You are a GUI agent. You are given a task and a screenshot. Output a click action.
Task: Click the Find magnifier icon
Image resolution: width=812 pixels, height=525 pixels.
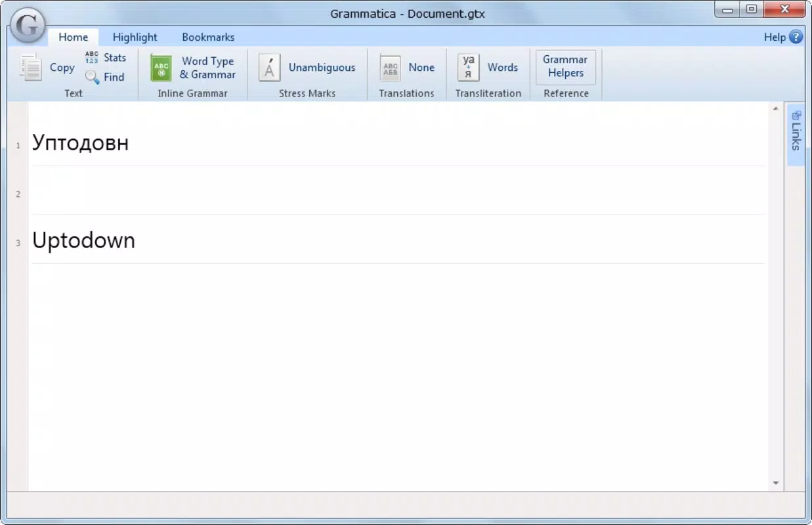tap(92, 77)
